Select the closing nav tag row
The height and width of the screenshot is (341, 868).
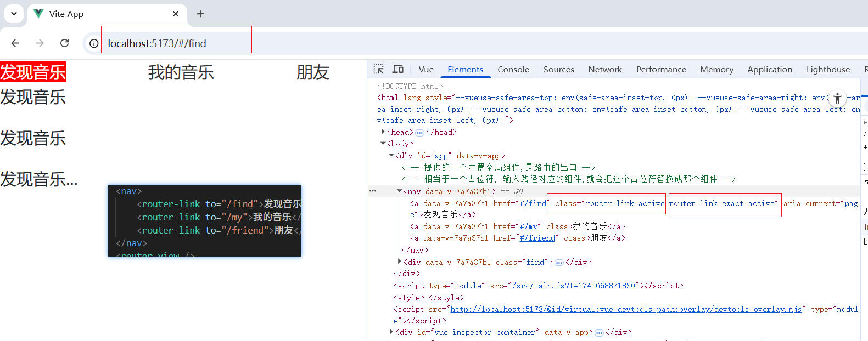coord(415,250)
